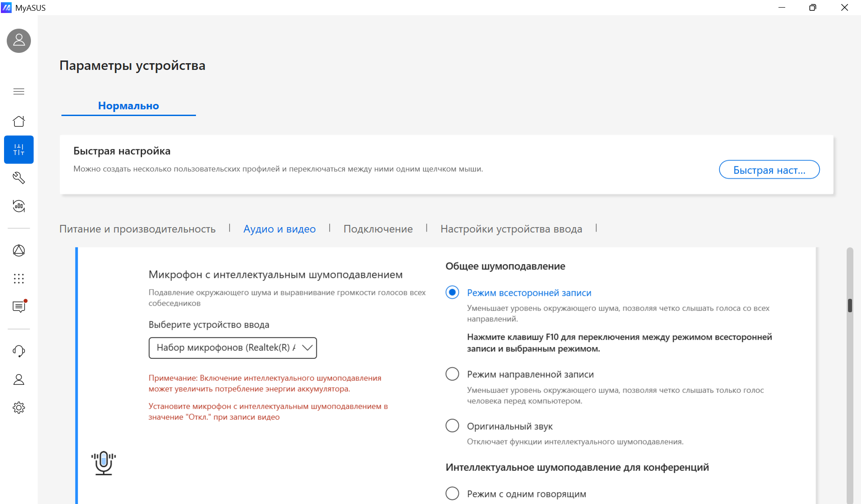The image size is (861, 504).
Task: Go to the Home icon in sidebar
Action: (19, 121)
